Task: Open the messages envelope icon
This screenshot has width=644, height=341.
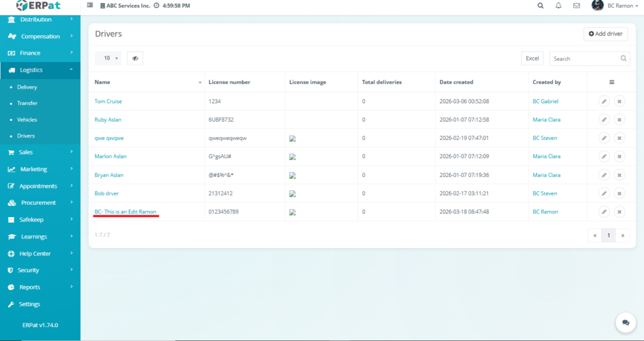Action: point(576,6)
